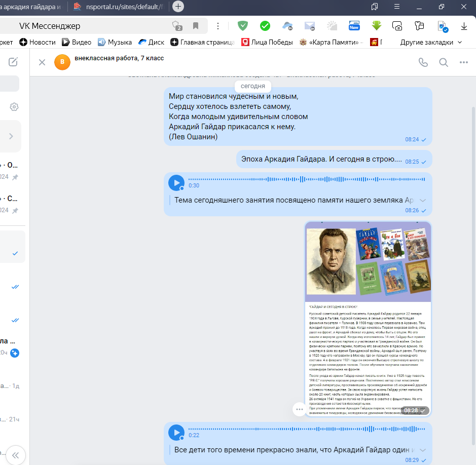Open the cloud key extension
The image size is (476, 465).
(287, 26)
